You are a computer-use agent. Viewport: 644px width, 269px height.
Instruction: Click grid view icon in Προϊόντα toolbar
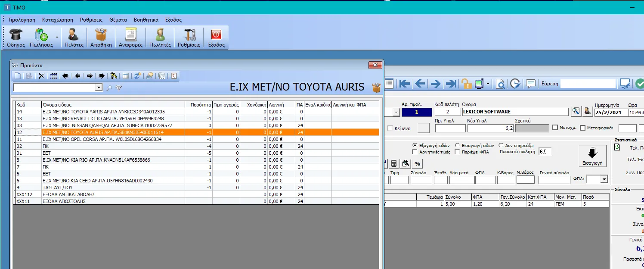[x=54, y=76]
